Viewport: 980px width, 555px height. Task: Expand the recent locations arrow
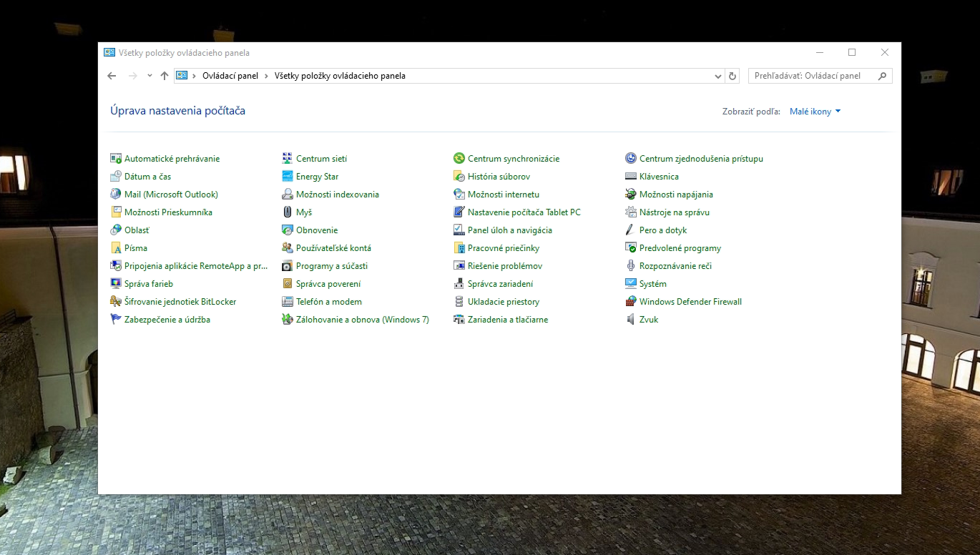point(150,76)
